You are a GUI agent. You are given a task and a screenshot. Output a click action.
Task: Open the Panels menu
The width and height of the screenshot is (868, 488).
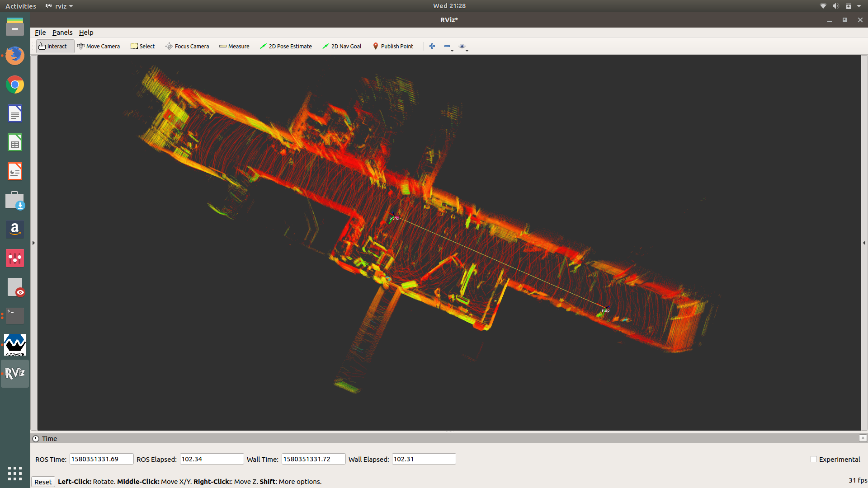pyautogui.click(x=62, y=33)
